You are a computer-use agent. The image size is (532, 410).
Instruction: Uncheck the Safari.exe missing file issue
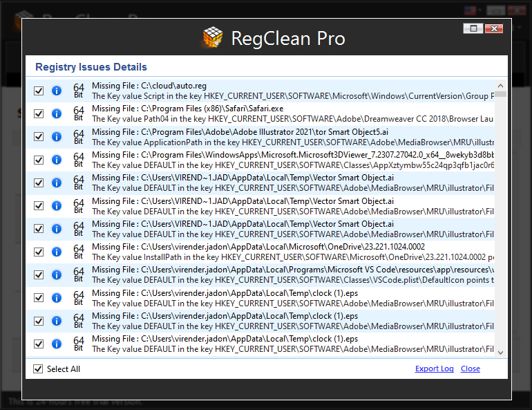coord(39,113)
